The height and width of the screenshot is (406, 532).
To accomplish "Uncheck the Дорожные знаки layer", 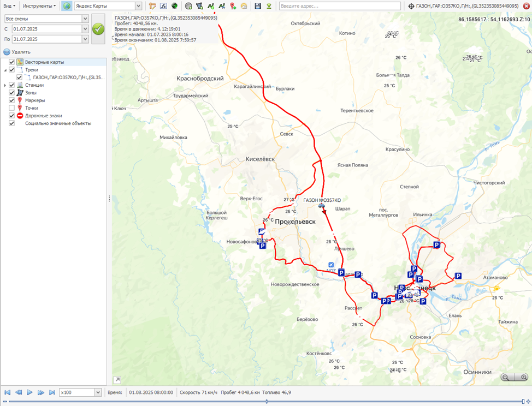I will click(x=12, y=116).
